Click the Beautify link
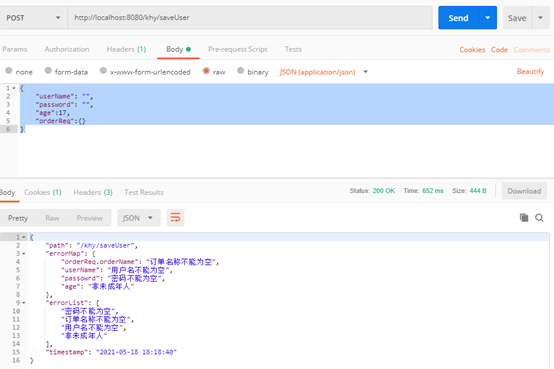The height and width of the screenshot is (369, 554). point(530,71)
